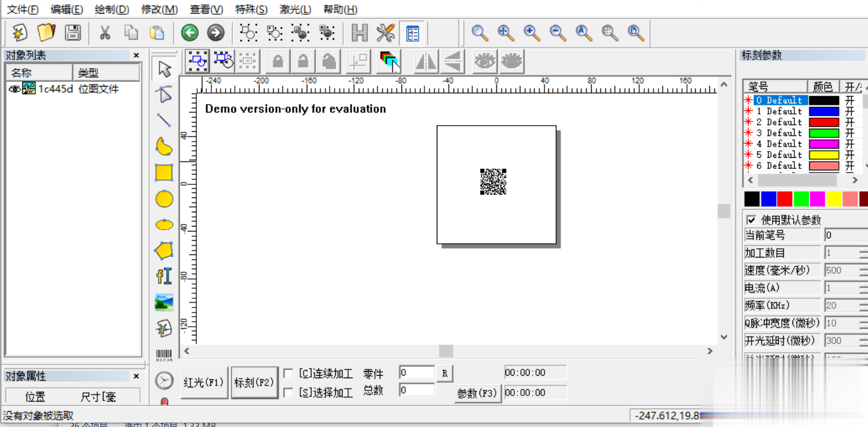Select the Timer clock tool

[164, 380]
